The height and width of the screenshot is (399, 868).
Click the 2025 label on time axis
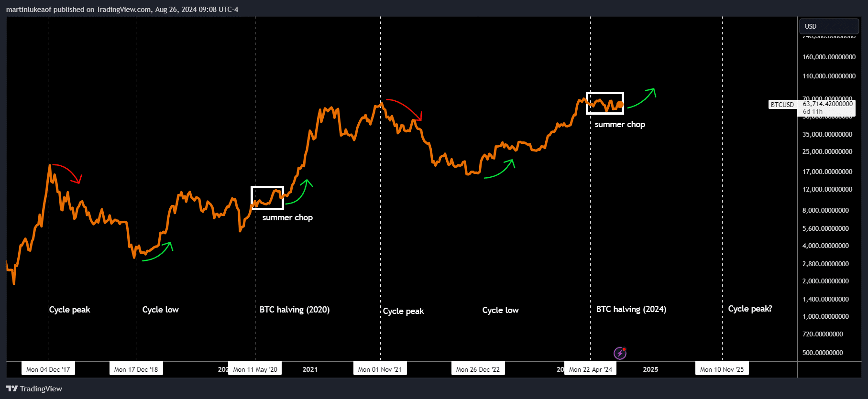click(650, 369)
